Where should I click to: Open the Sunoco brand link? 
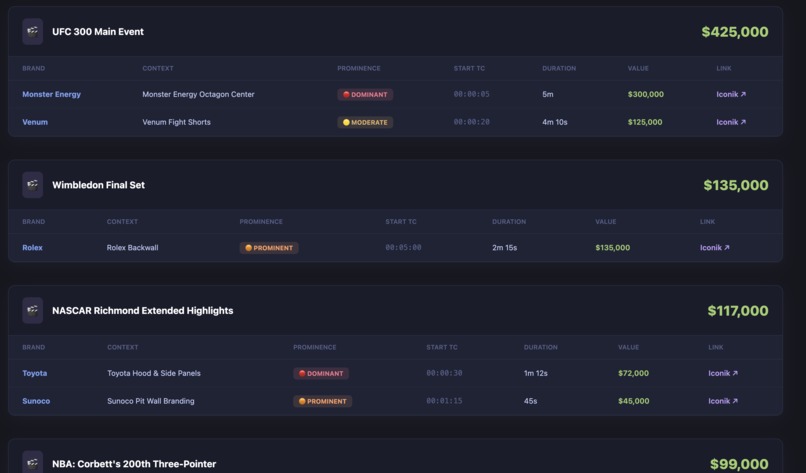point(36,401)
